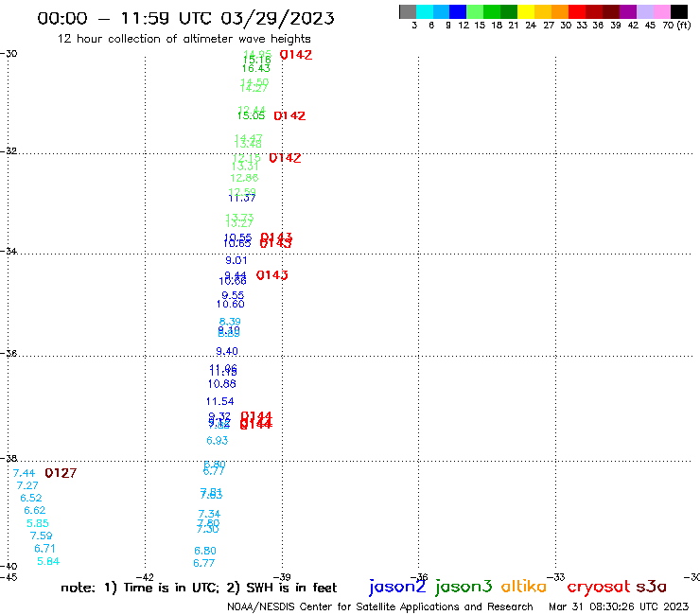The image size is (700, 615).
Task: Click the -33 longitude axis label
Action: pos(556,577)
